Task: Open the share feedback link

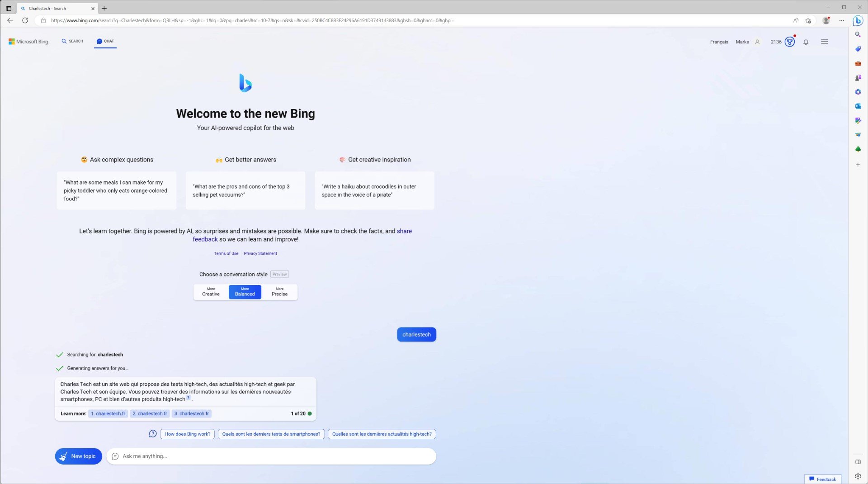Action: 404,231
